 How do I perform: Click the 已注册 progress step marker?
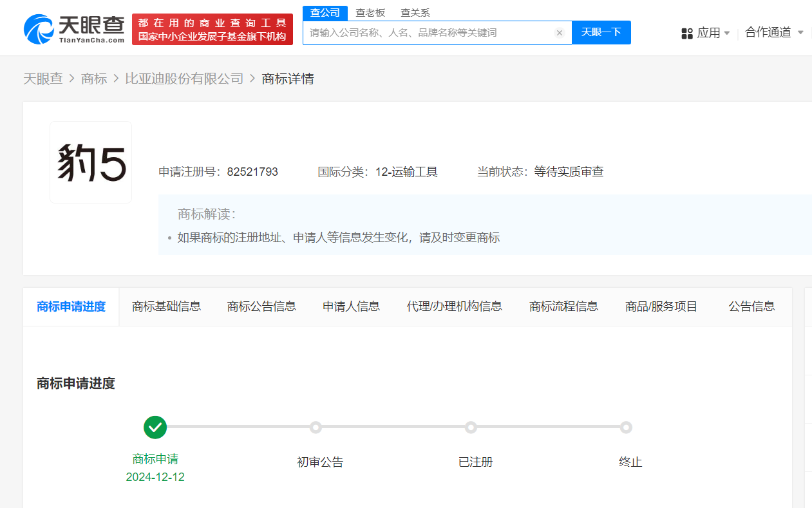click(471, 428)
